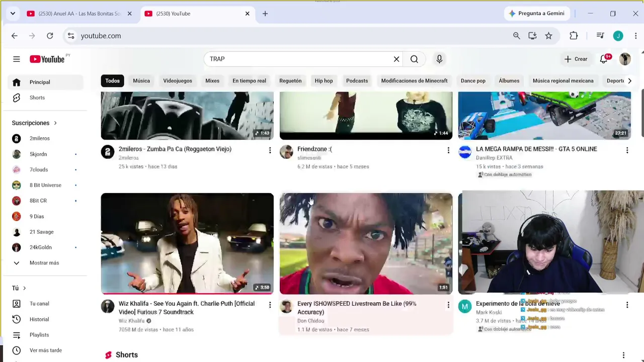Open the 2mileros subscription
The image size is (644, 362).
coord(44,138)
